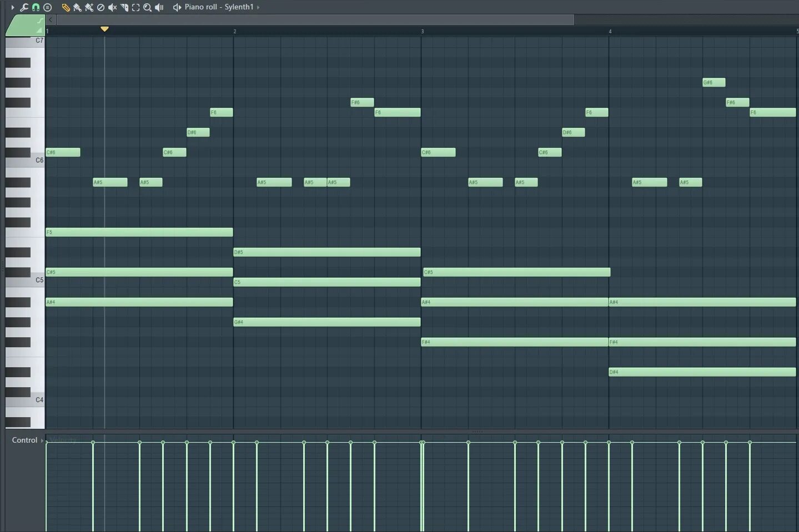Click the yellow playhead marker

pyautogui.click(x=104, y=29)
